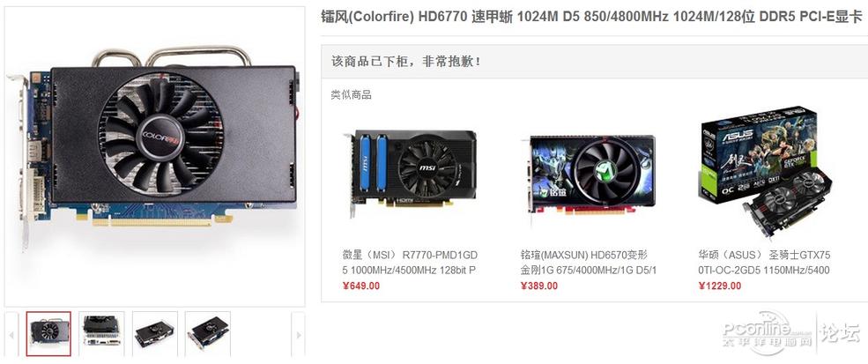Select the first front-view card thumbnail
Image resolution: width=868 pixels, height=364 pixels.
(48, 333)
